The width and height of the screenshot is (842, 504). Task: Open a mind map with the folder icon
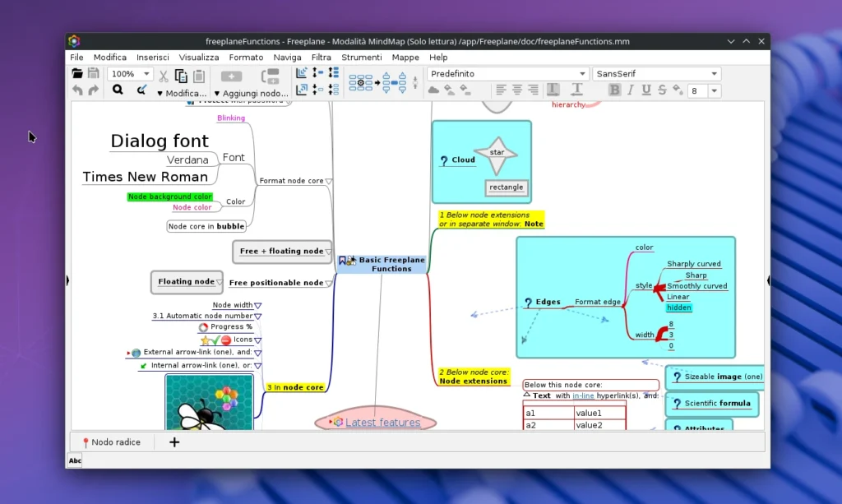76,73
